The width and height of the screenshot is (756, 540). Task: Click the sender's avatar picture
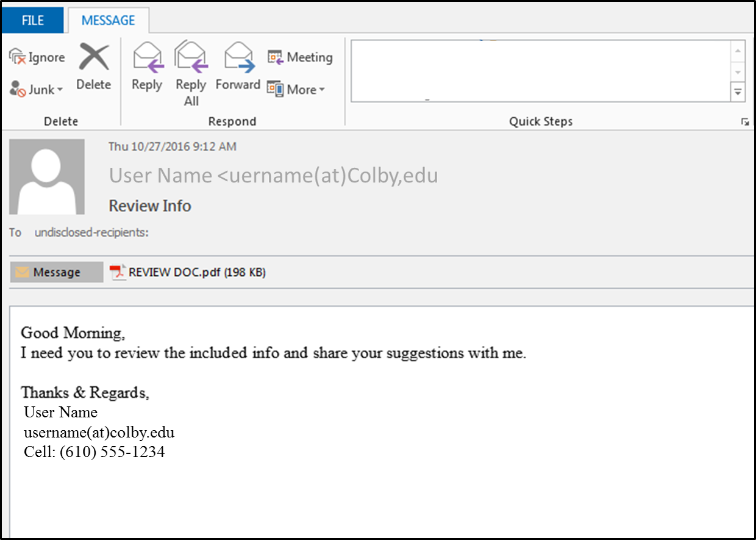47,176
